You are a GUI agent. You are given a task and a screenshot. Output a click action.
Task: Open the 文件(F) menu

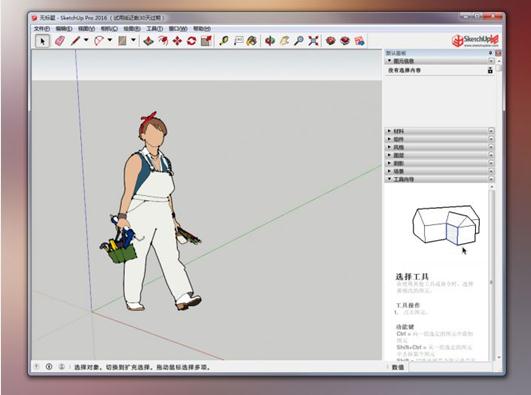point(42,29)
